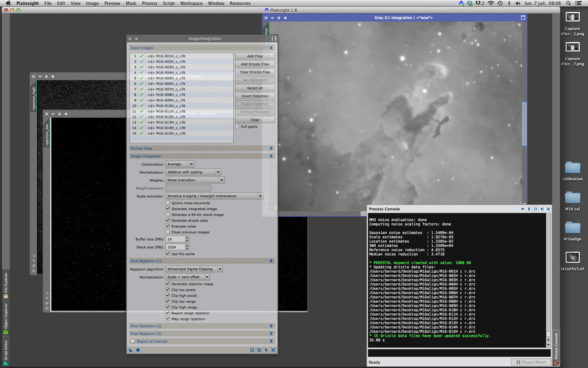Click the New Instance triangle icon
This screenshot has height=368, width=588.
[x=131, y=350]
